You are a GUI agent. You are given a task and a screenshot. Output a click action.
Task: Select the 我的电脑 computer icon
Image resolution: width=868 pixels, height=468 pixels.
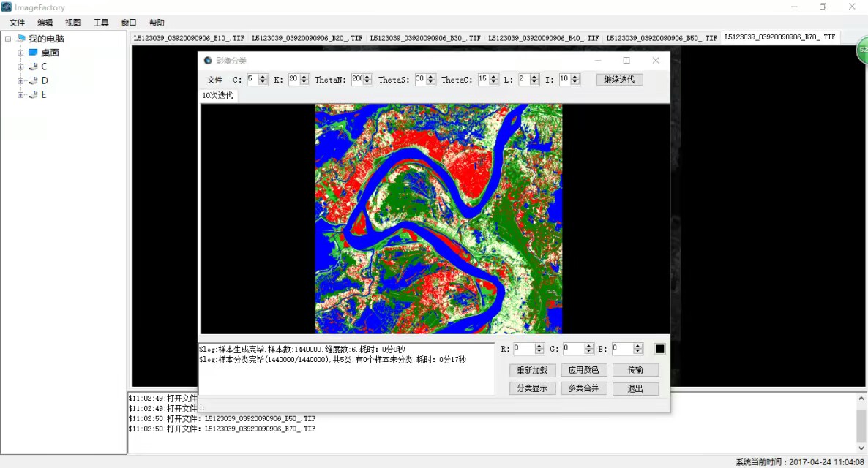coord(21,38)
